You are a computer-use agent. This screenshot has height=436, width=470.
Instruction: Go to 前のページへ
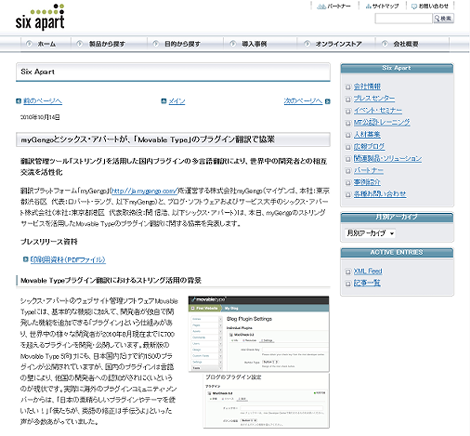(x=43, y=101)
